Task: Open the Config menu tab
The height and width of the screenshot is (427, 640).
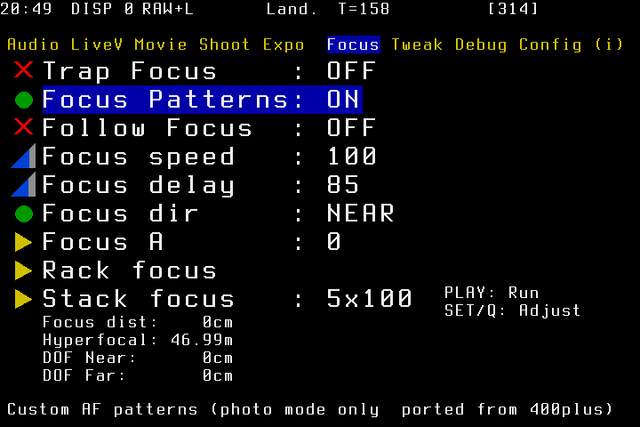Action: pyautogui.click(x=550, y=44)
